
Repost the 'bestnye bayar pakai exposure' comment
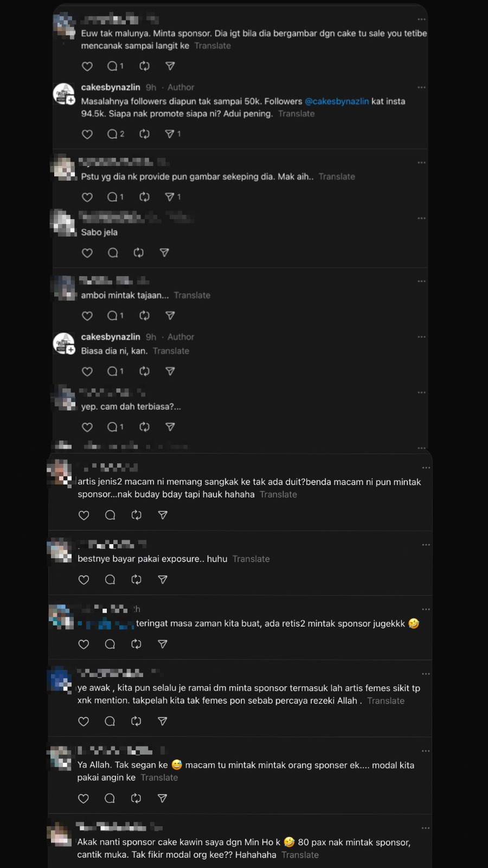tap(136, 580)
